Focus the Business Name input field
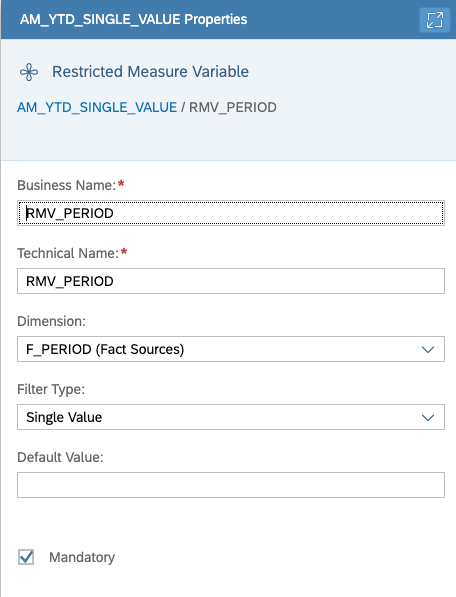The height and width of the screenshot is (597, 456). 231,213
